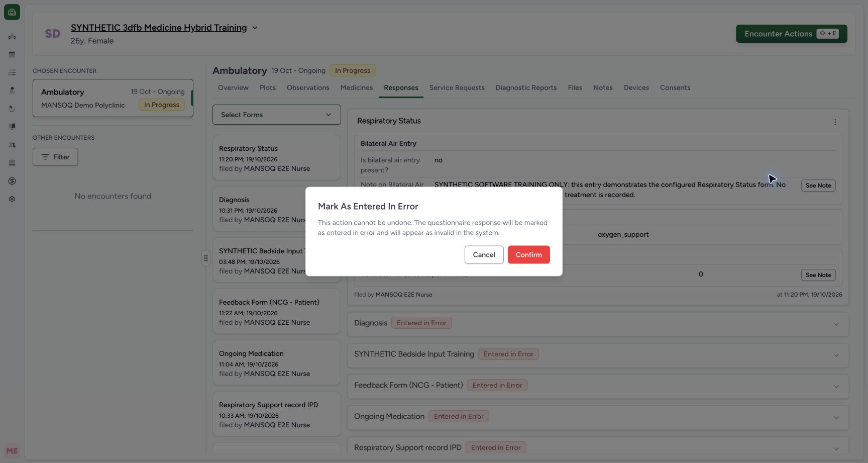Grab the panel resize grip handle

pyautogui.click(x=205, y=258)
